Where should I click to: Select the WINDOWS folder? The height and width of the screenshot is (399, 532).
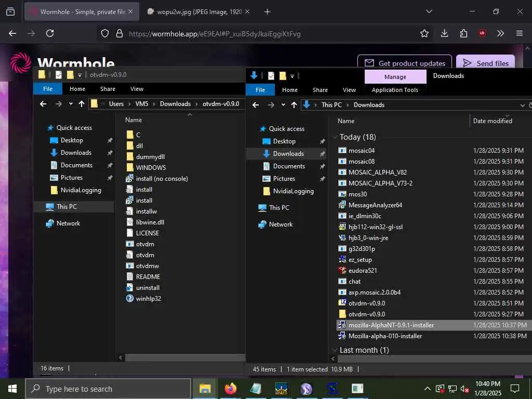click(151, 168)
